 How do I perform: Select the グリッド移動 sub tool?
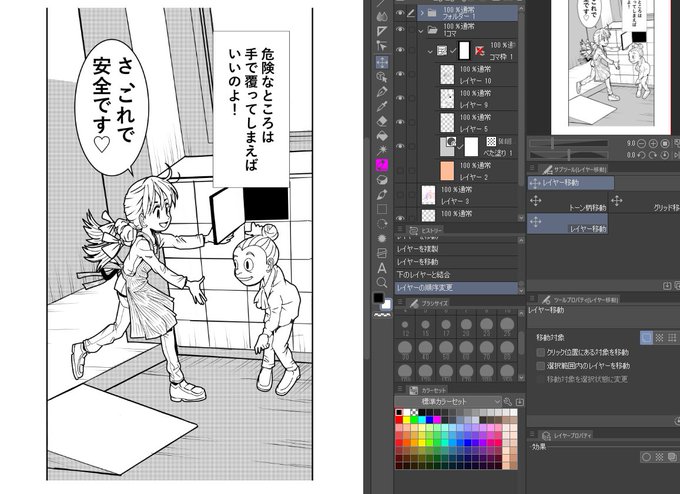(x=644, y=204)
